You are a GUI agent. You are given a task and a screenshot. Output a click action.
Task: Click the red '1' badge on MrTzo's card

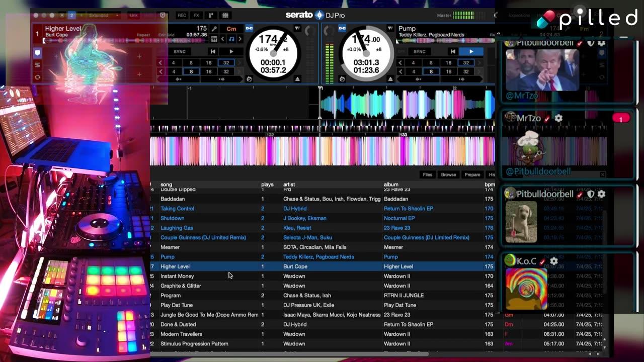(621, 119)
